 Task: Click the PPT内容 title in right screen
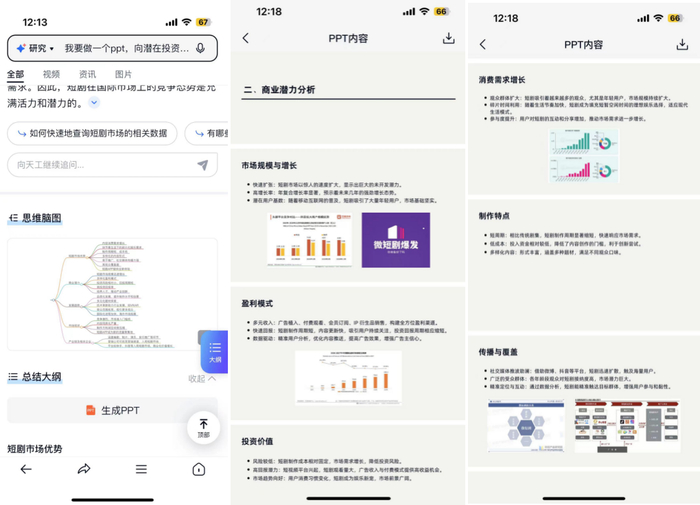click(583, 45)
